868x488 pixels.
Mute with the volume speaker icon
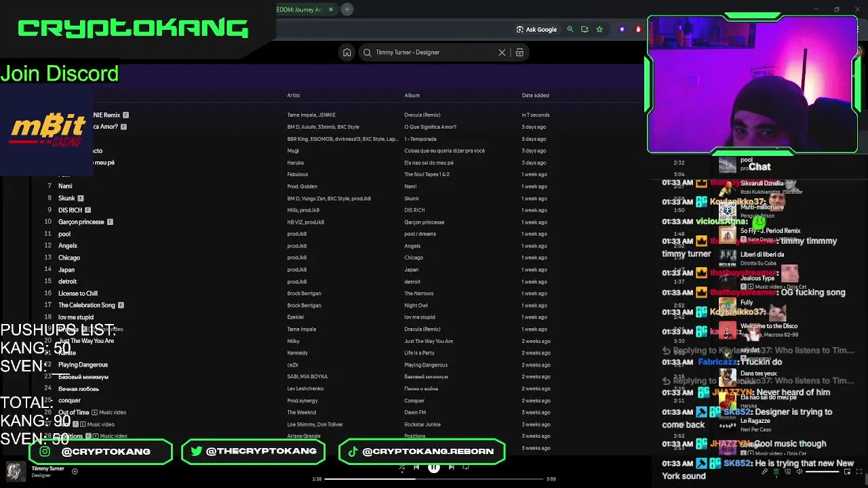click(x=800, y=472)
